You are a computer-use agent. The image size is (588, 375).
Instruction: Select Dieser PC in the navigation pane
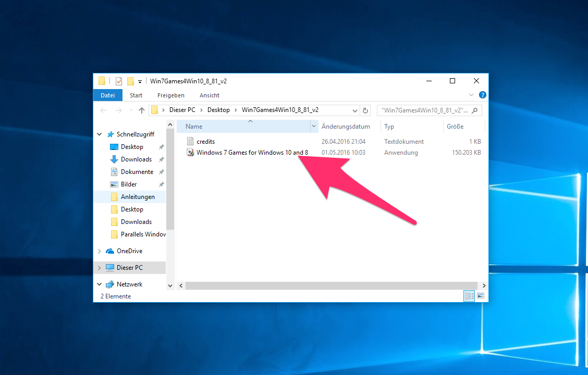click(x=129, y=268)
